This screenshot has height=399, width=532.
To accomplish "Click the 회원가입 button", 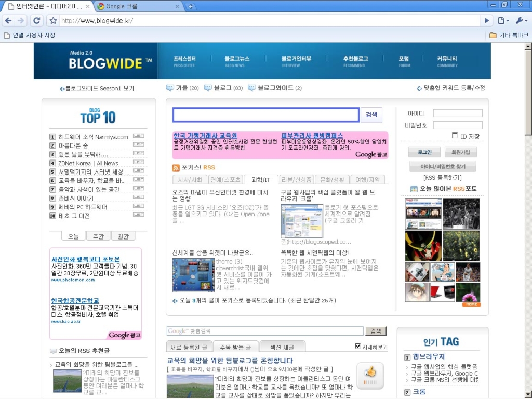I will (x=461, y=152).
